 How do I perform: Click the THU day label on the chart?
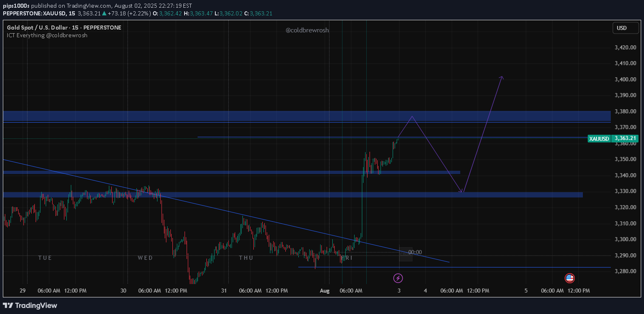point(246,258)
